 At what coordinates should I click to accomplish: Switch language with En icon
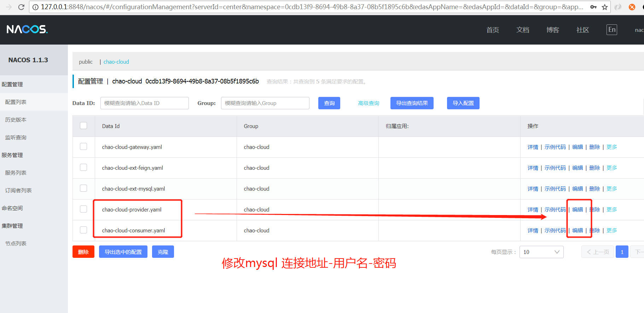tap(612, 30)
